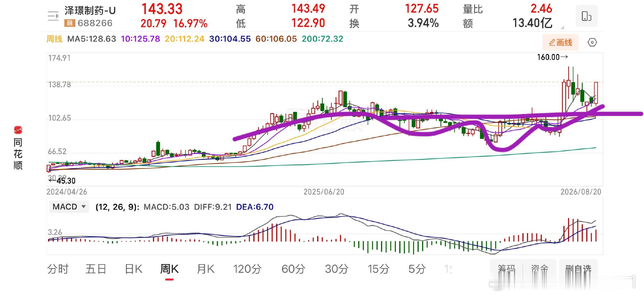This screenshot has height=297, width=644.
Task: Tap the 低 label in the quote header
Action: click(x=241, y=24)
